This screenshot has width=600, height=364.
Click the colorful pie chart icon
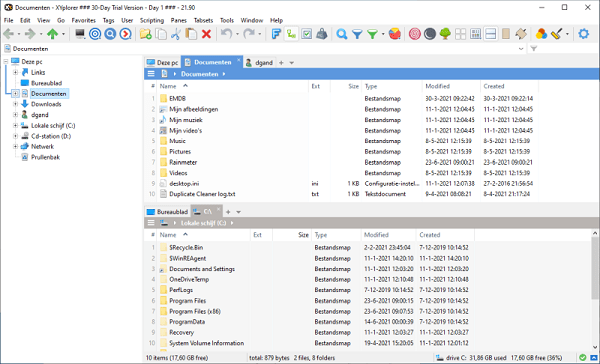click(x=395, y=34)
